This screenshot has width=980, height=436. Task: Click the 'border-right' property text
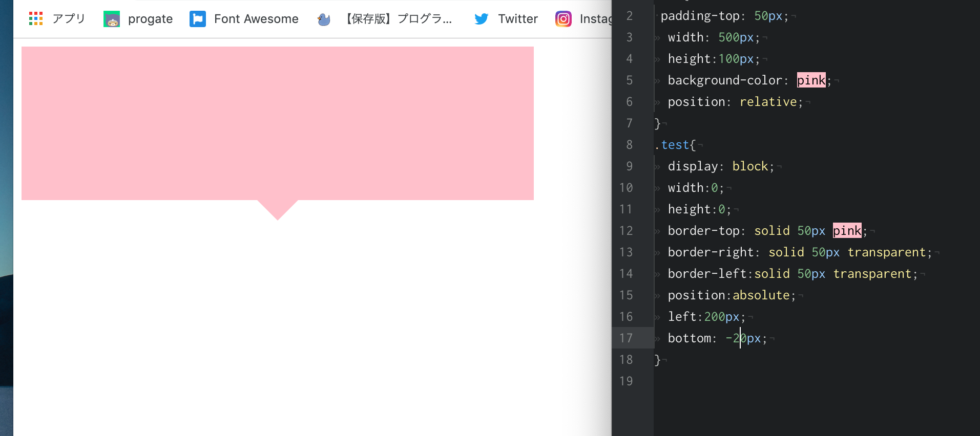pos(711,252)
